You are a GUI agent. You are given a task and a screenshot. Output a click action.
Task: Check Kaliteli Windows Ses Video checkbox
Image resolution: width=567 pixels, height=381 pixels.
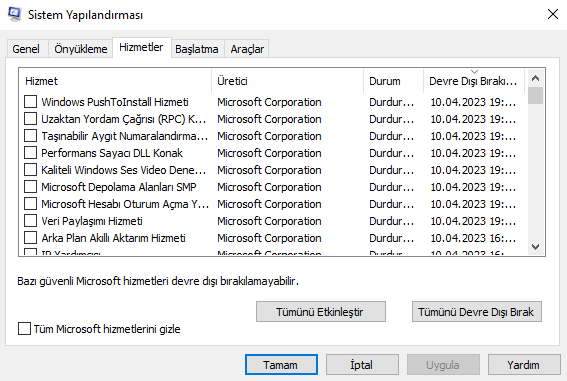coord(30,170)
